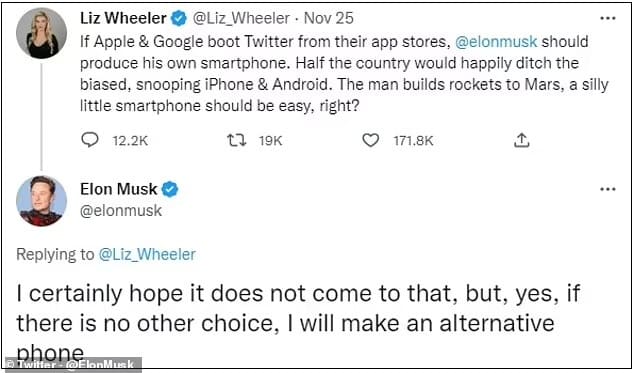
Task: Follow the @elonmusk mention link in the tweet
Action: (x=496, y=42)
